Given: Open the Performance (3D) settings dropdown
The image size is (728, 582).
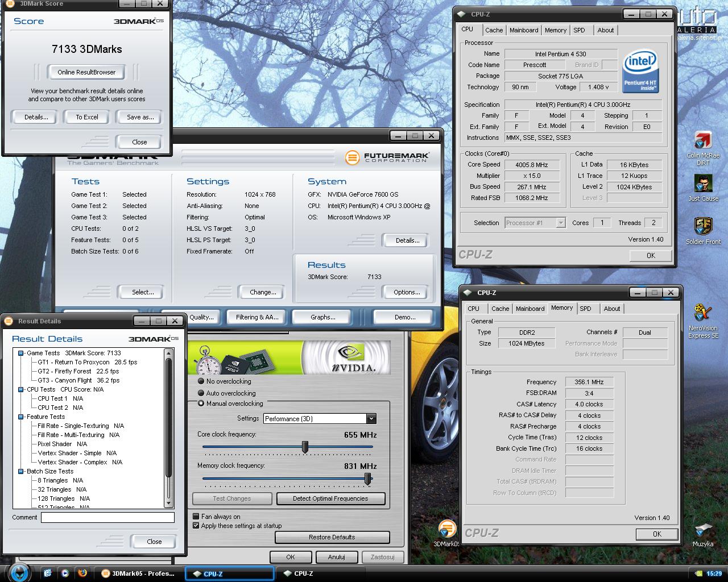Looking at the screenshot, I should [371, 419].
